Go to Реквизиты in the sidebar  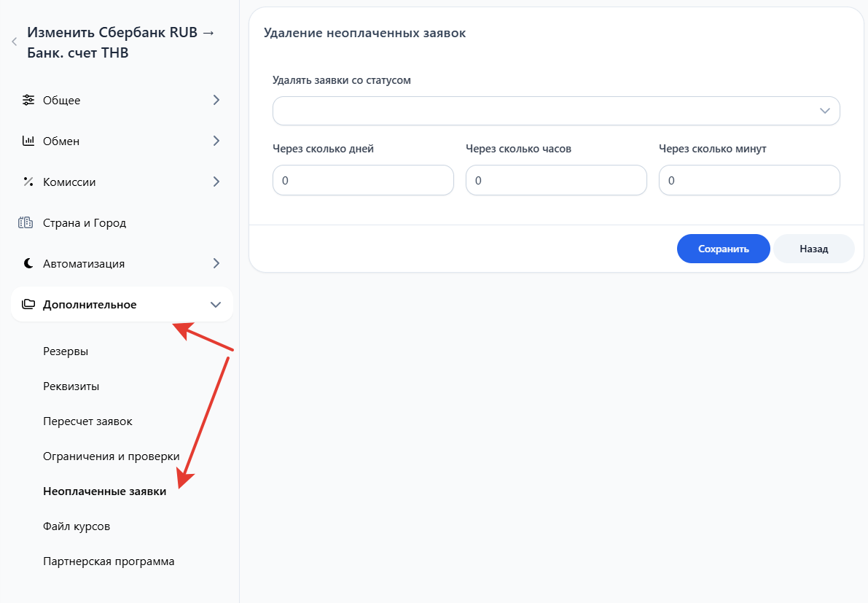click(x=71, y=386)
